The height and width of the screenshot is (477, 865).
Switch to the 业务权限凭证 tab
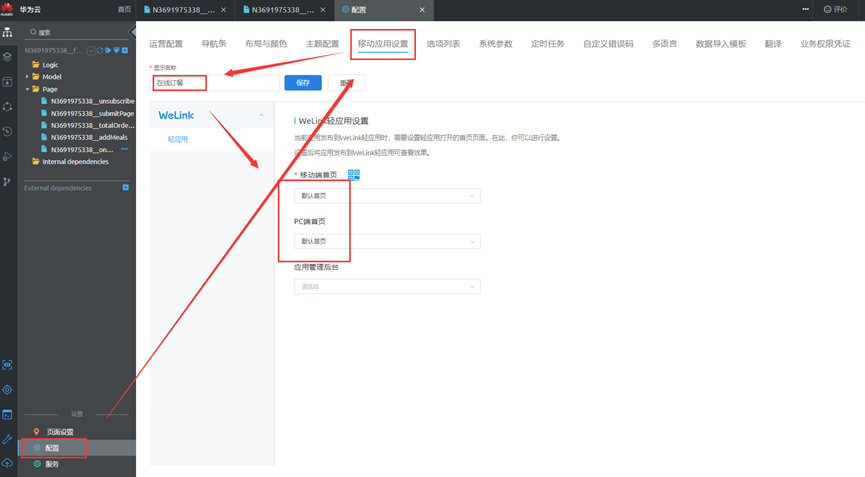click(825, 44)
